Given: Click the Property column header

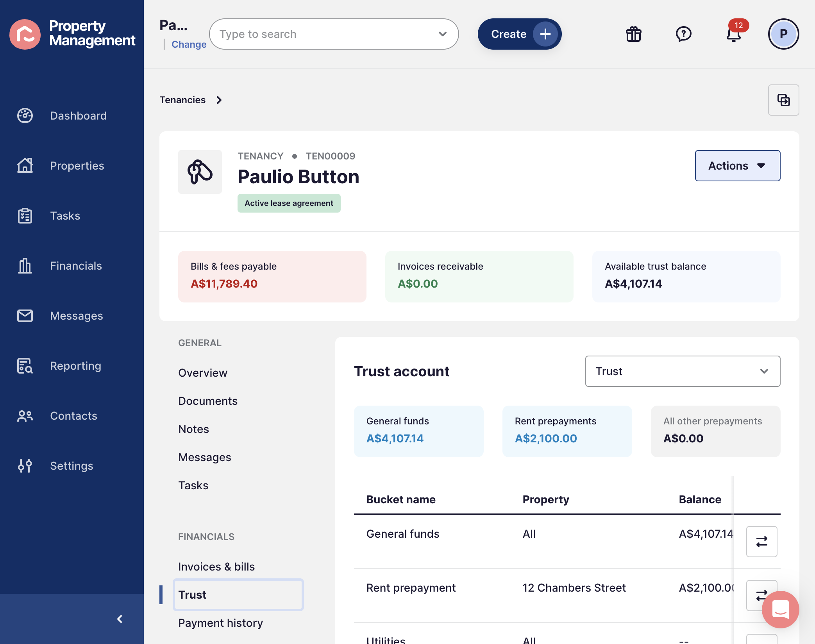Looking at the screenshot, I should click(x=546, y=499).
